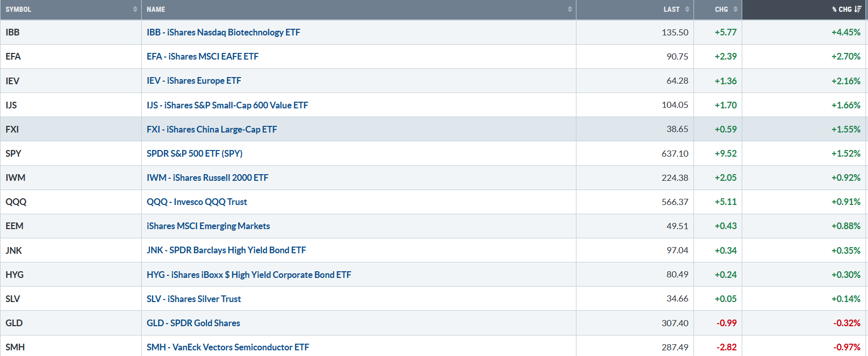Click the sort arrows icon in NAME header

pos(570,9)
